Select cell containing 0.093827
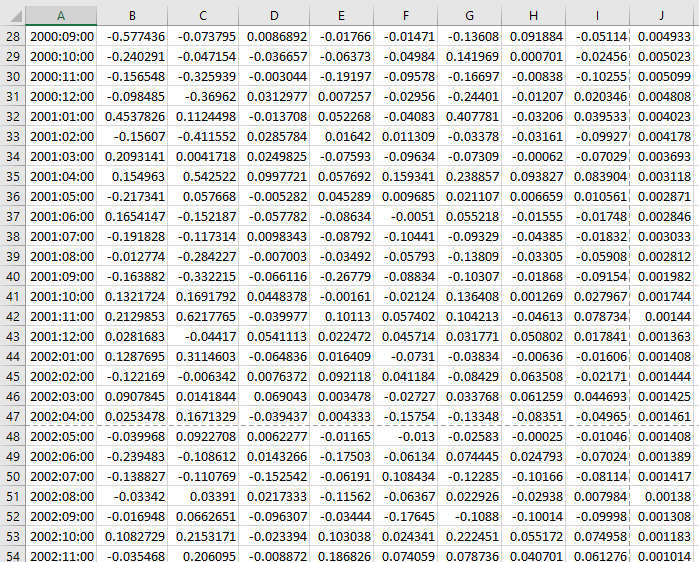Viewport: 699px width, 562px height. 533,176
